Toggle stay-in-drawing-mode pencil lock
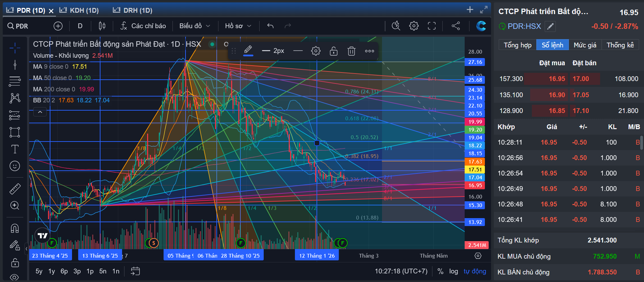This screenshot has width=644, height=282. [15, 245]
